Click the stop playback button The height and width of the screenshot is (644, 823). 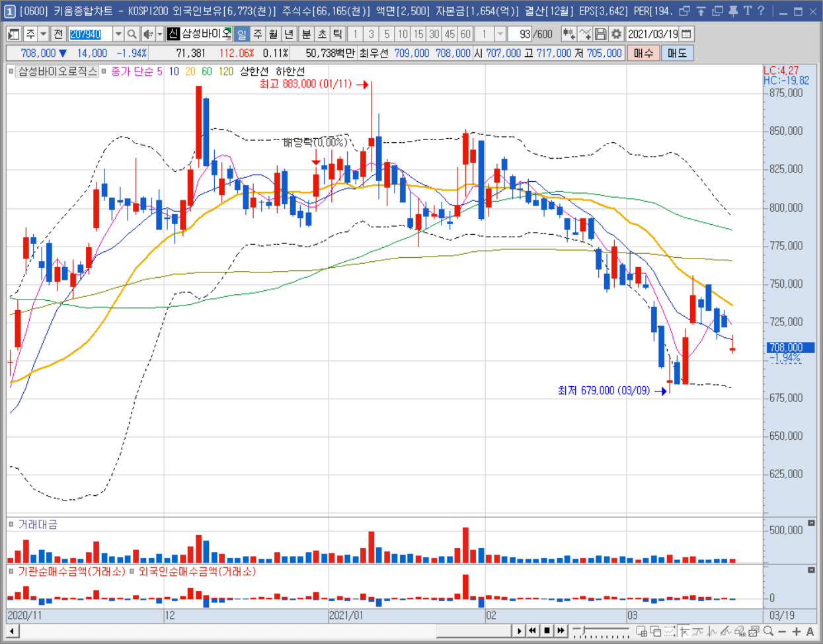click(547, 631)
